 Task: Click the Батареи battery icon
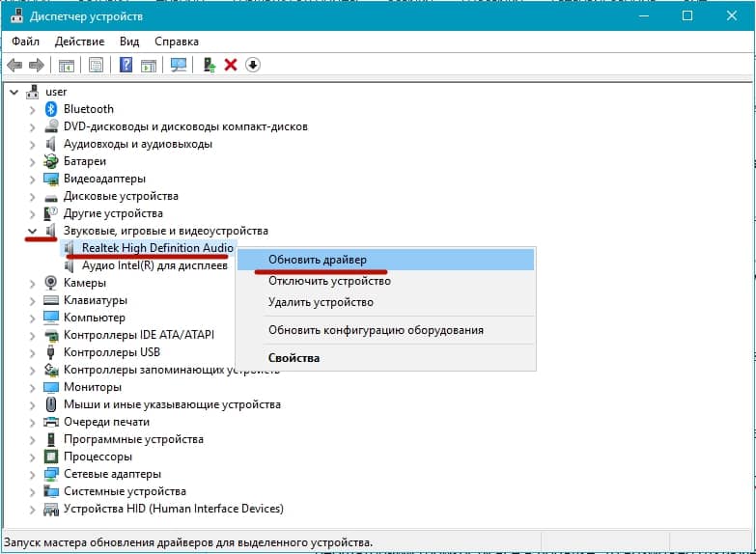(51, 161)
